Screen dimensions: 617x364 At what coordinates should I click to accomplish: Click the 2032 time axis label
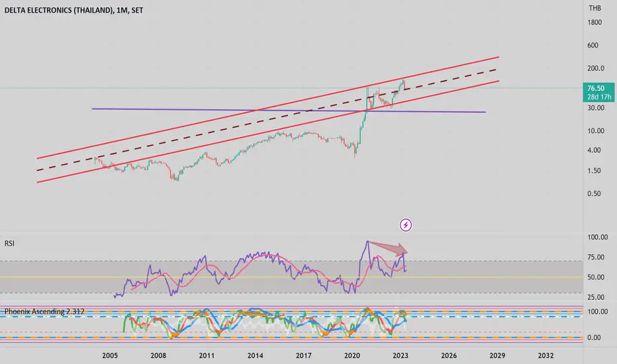point(546,356)
